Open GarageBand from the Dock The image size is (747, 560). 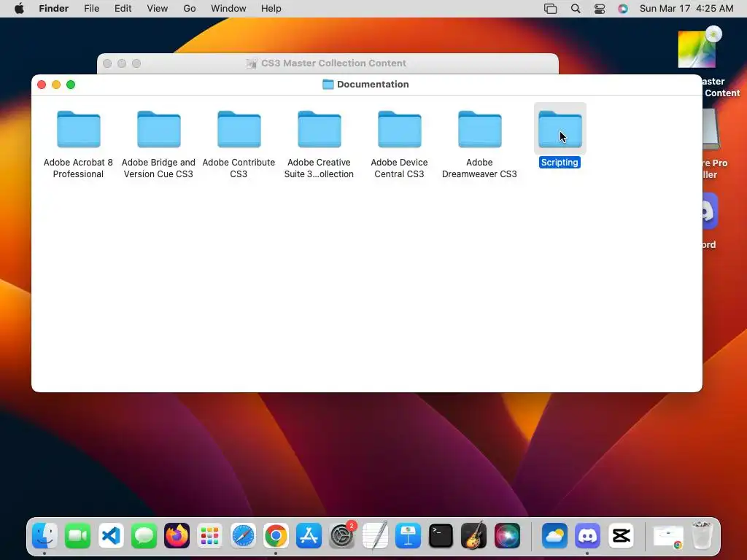click(x=473, y=536)
